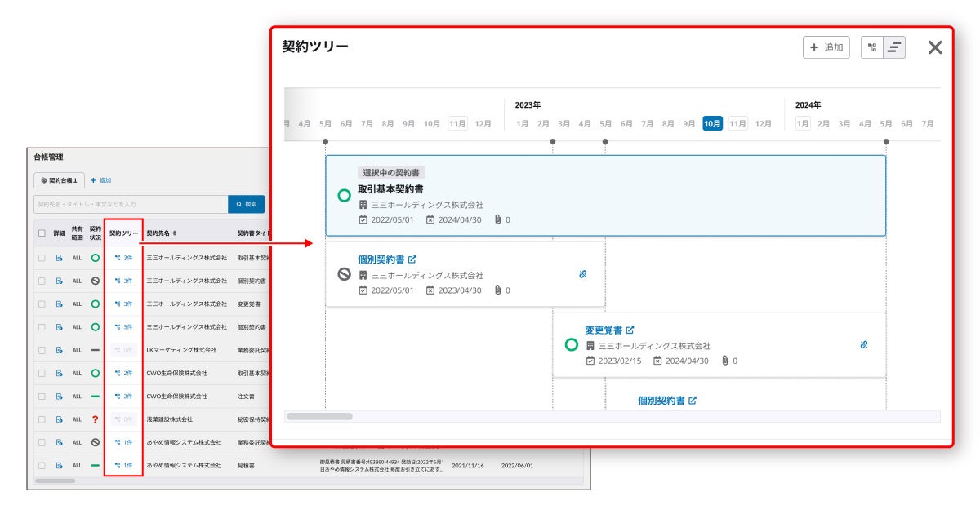Click the paperclip attachment icon on the 取引基本契約書 card
980x514 pixels.
(497, 219)
